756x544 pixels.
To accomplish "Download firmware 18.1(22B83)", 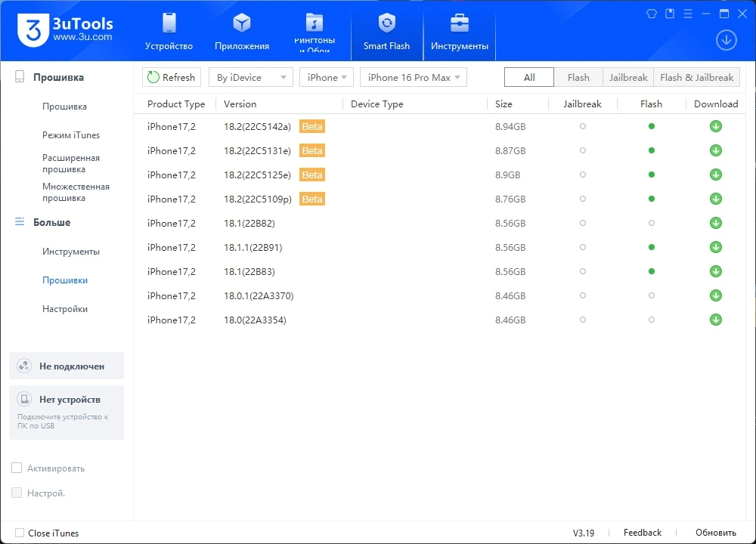I will click(716, 271).
